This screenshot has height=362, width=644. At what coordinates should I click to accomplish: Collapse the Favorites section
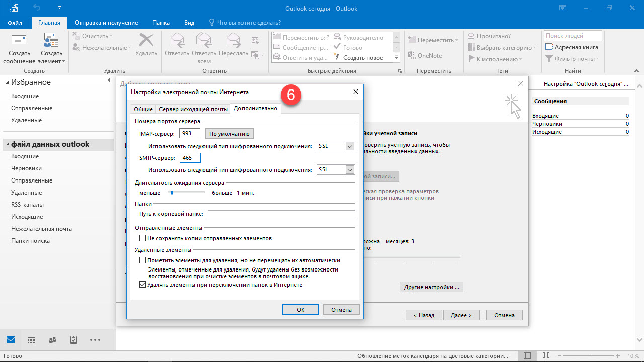(8, 83)
